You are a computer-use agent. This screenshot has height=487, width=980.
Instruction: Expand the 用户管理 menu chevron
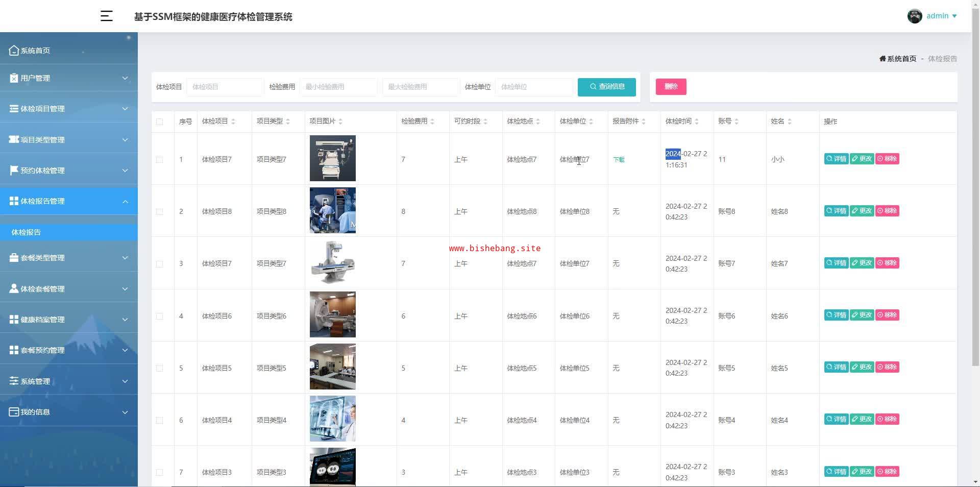tap(125, 78)
